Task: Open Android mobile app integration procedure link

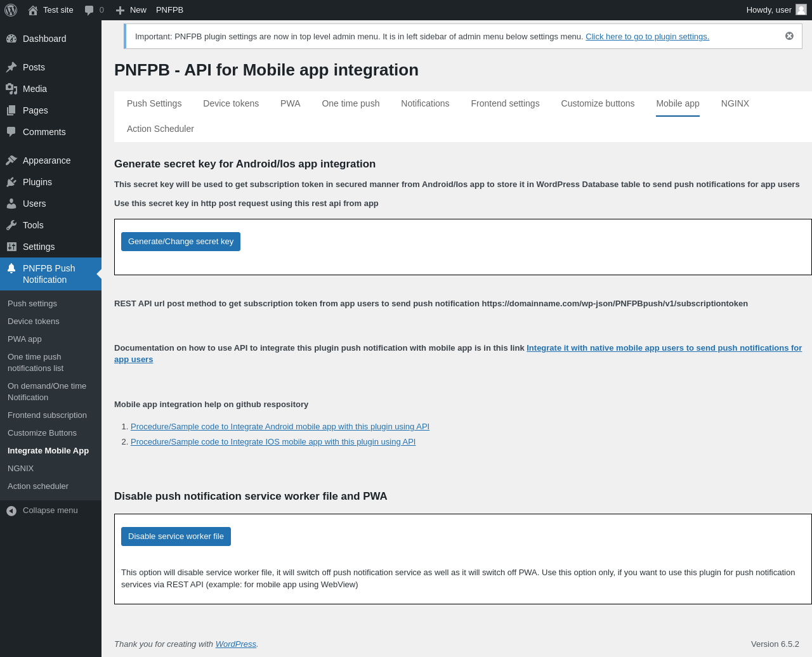Action: 280,427
